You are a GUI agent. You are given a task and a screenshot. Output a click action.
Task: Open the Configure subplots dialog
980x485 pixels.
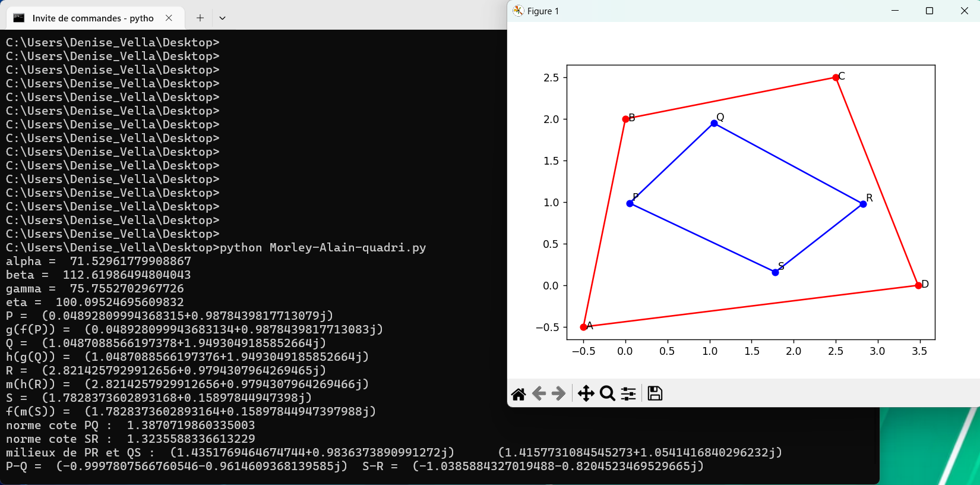[x=628, y=393]
